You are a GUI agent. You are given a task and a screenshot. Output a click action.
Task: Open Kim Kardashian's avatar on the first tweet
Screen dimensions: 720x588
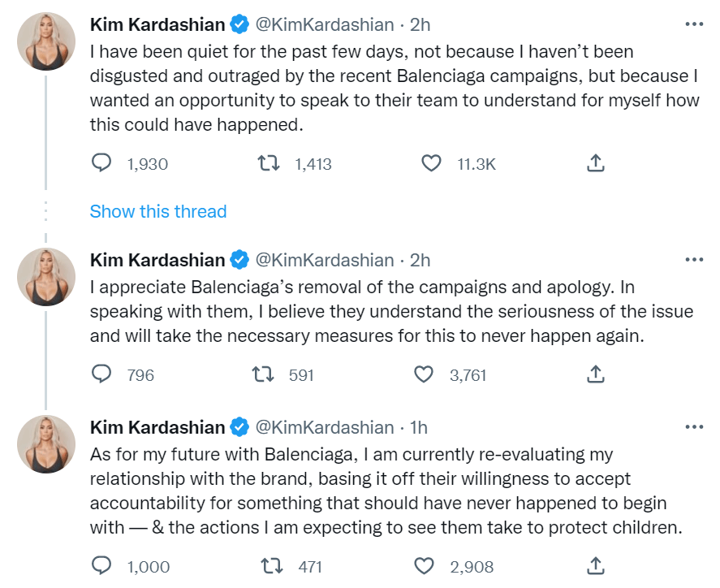point(46,41)
